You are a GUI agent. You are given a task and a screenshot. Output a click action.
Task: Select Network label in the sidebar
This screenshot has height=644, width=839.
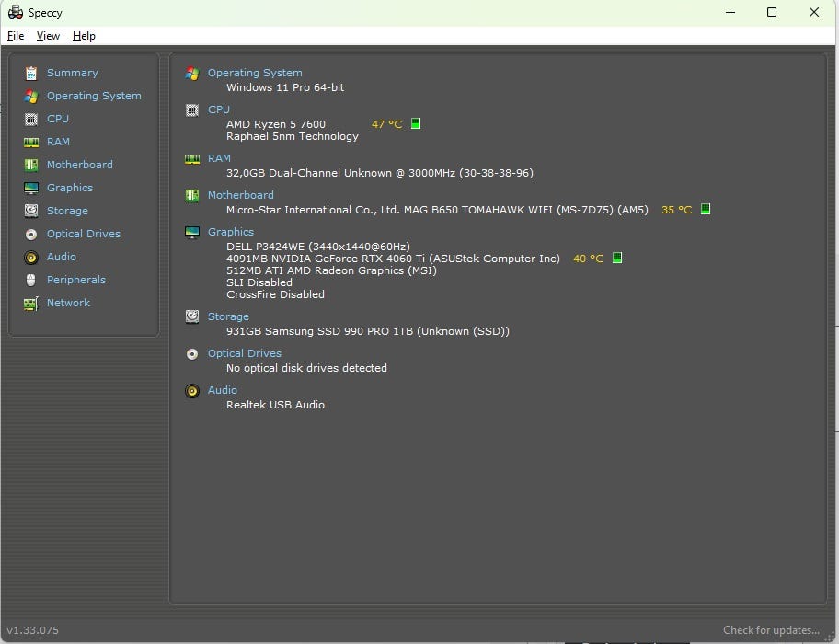coord(68,303)
